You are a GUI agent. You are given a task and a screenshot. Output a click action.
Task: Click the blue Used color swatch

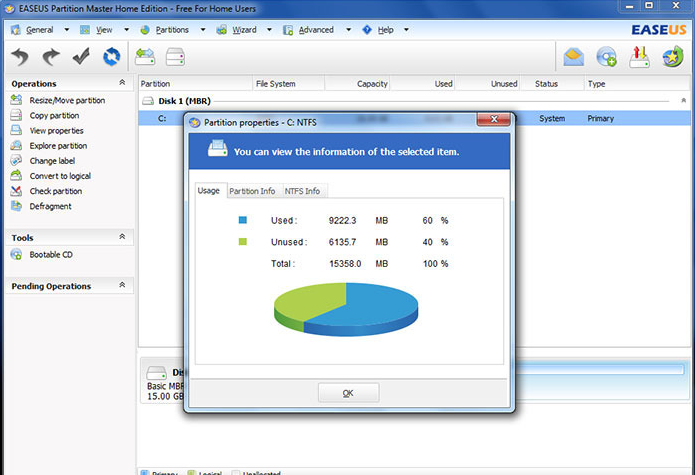coord(242,220)
